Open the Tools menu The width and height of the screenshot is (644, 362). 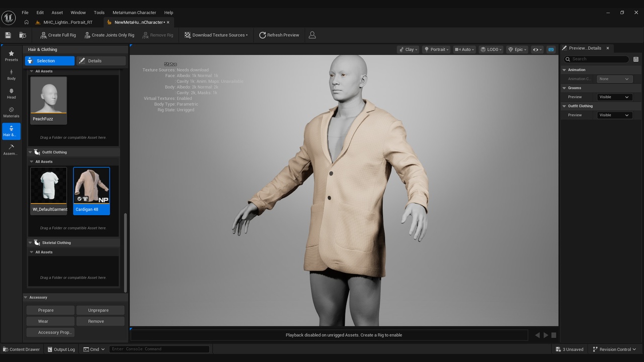coord(99,13)
